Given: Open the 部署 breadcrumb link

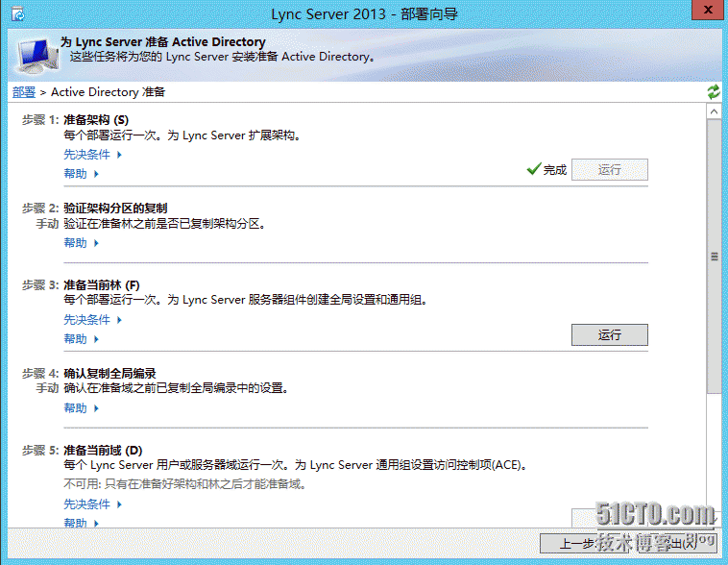Looking at the screenshot, I should pos(24,92).
